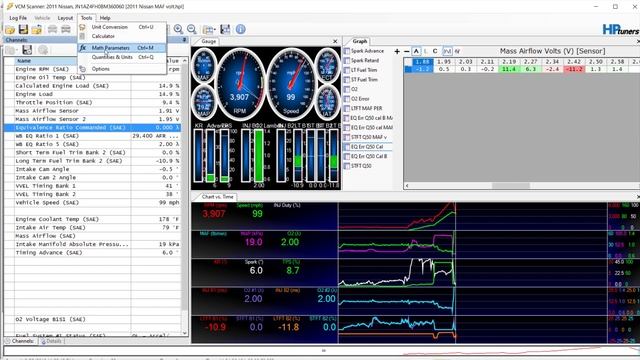Click the zoom out magnifier icon
640x360 pixels.
[x=192, y=29]
